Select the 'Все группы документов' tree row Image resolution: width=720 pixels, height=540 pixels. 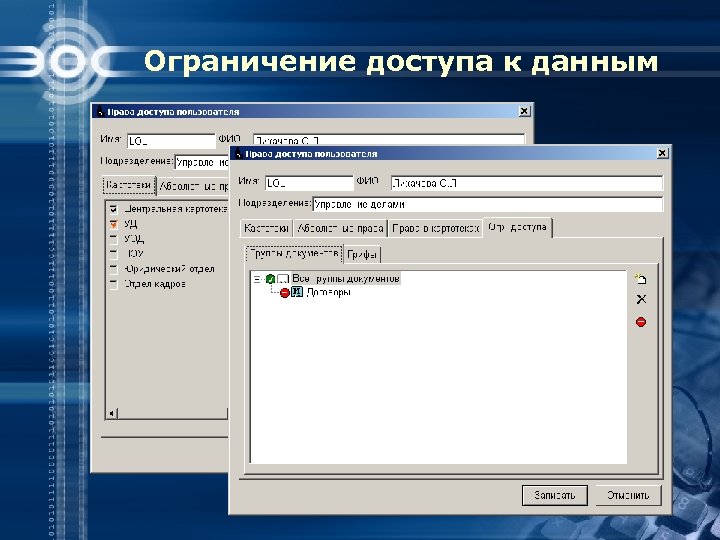346,279
